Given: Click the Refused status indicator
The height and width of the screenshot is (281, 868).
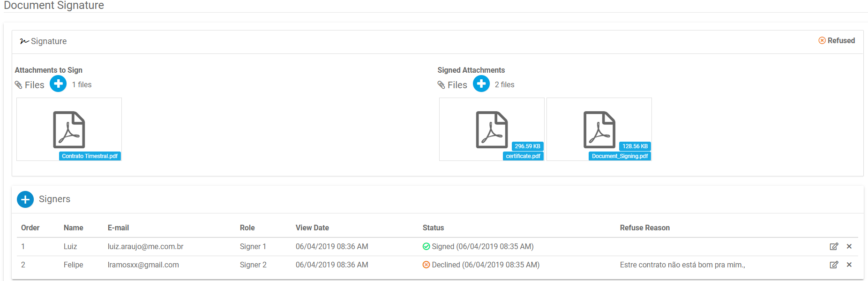Looking at the screenshot, I should (837, 41).
